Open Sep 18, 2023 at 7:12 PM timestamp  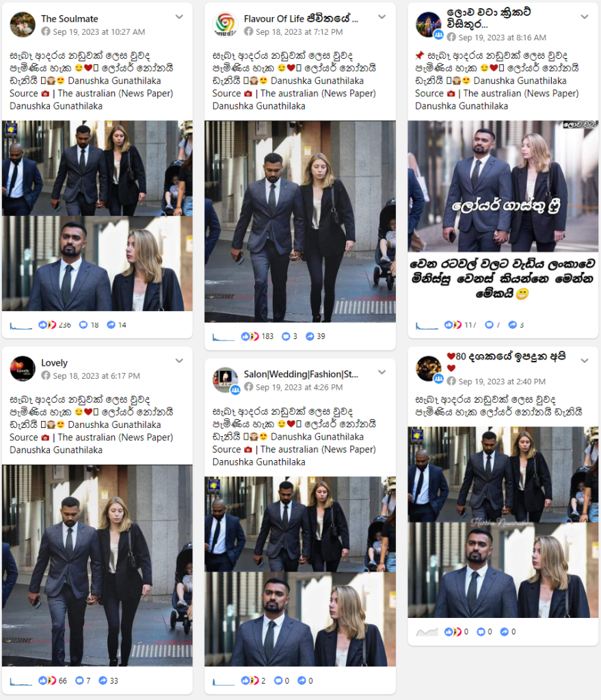(299, 31)
